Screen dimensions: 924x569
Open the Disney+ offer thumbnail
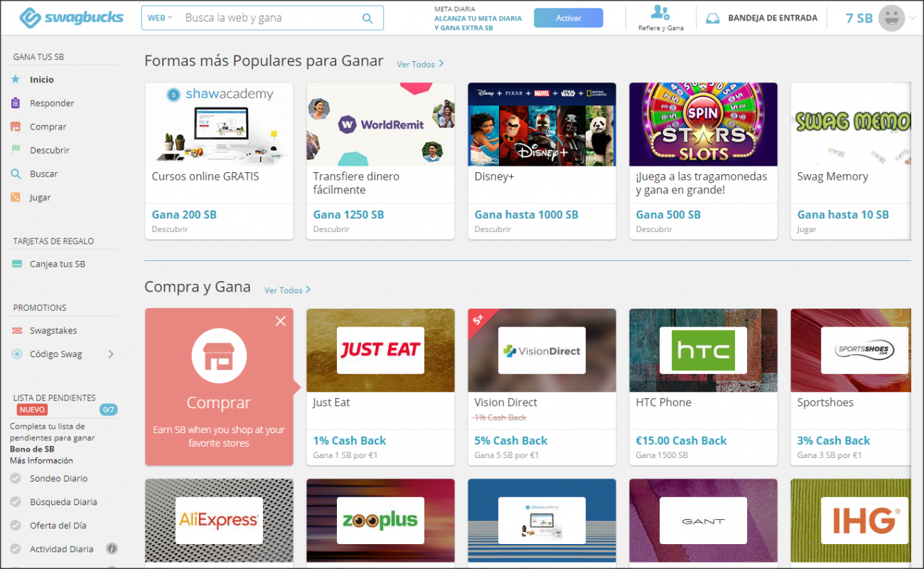click(x=542, y=124)
